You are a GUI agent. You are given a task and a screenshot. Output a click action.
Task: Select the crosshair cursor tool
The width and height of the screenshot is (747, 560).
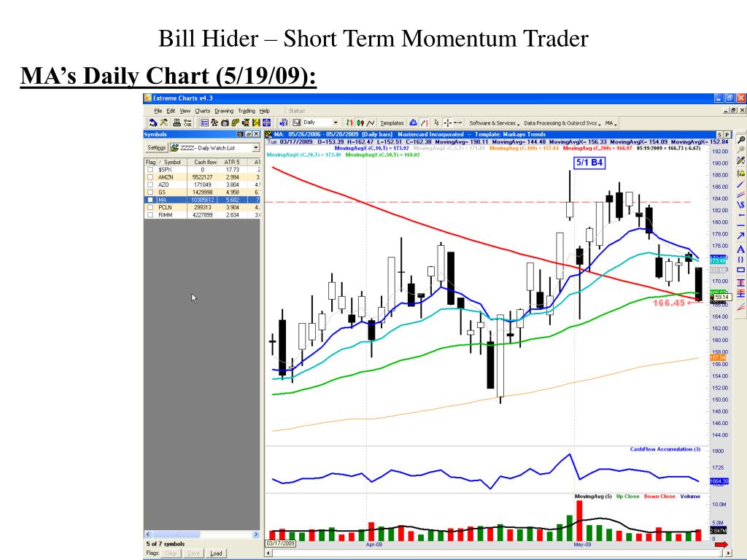(x=448, y=122)
